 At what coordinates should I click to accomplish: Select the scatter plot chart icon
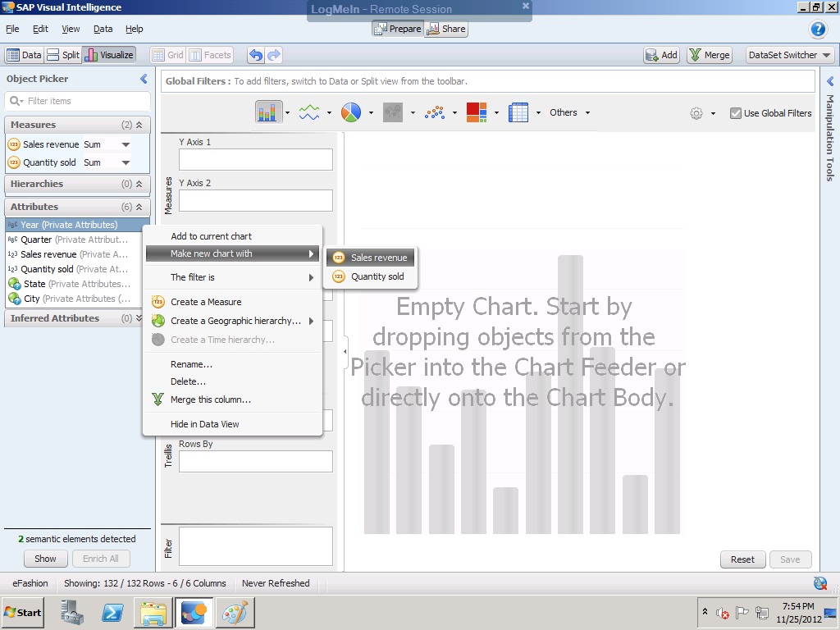pyautogui.click(x=435, y=112)
